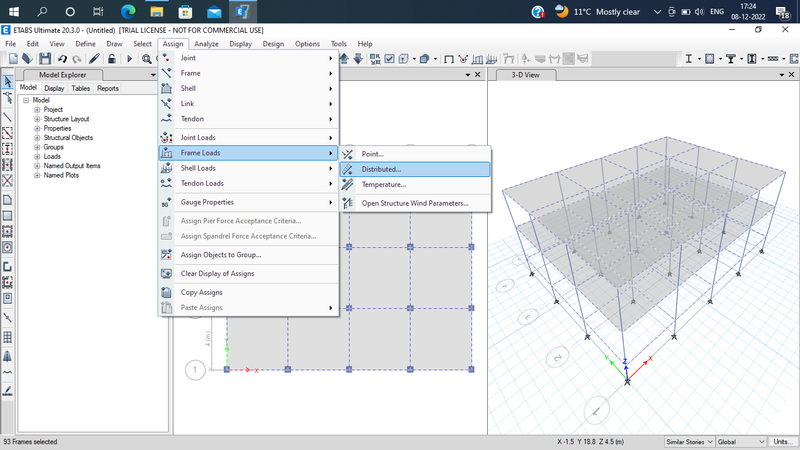This screenshot has height=450, width=800.
Task: Open the 3-D View pane dropdown arrow
Action: [782, 75]
